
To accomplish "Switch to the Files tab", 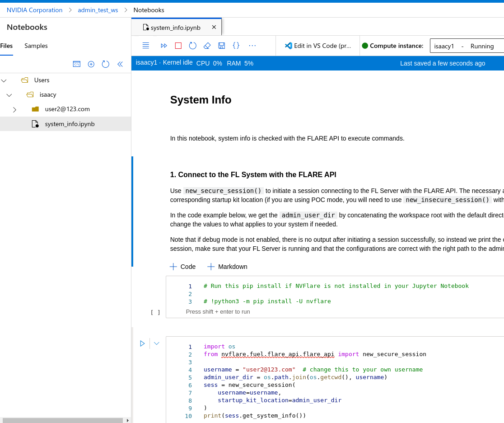I will tap(6, 46).
